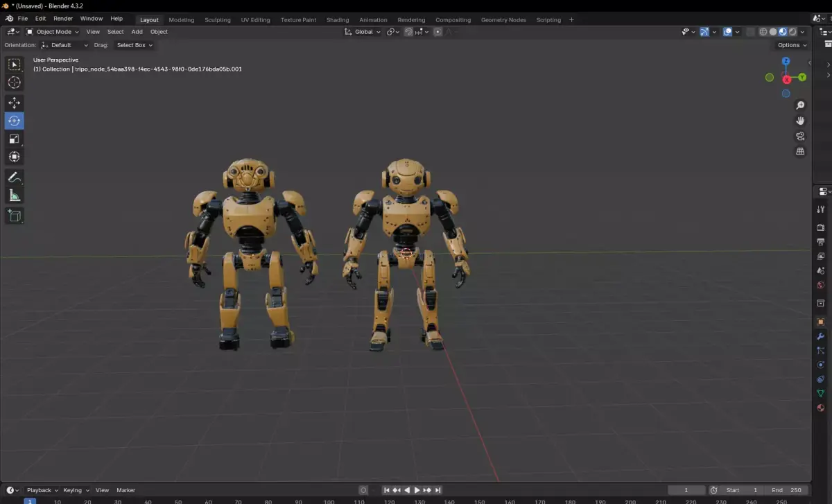Open the View Layer properties tab
832x504 pixels.
[x=821, y=257]
